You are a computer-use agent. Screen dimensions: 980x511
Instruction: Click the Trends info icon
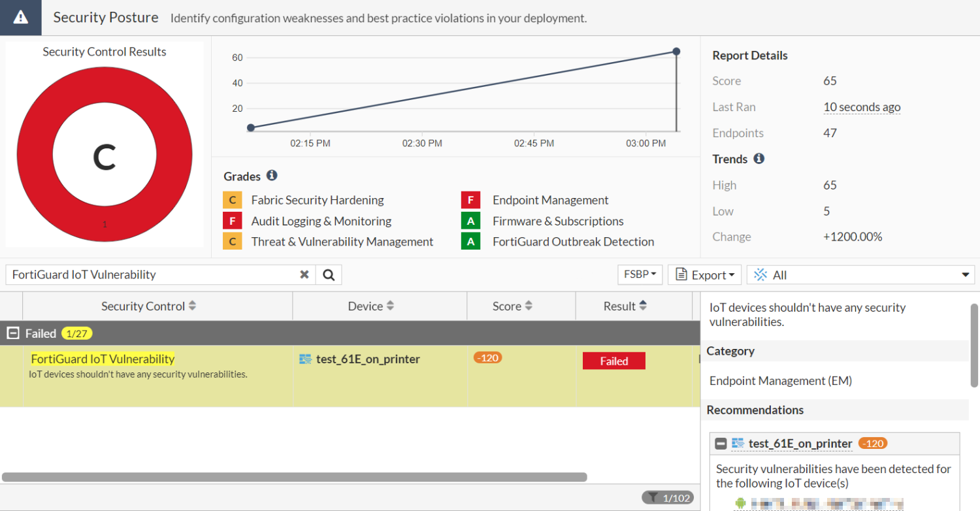(759, 159)
